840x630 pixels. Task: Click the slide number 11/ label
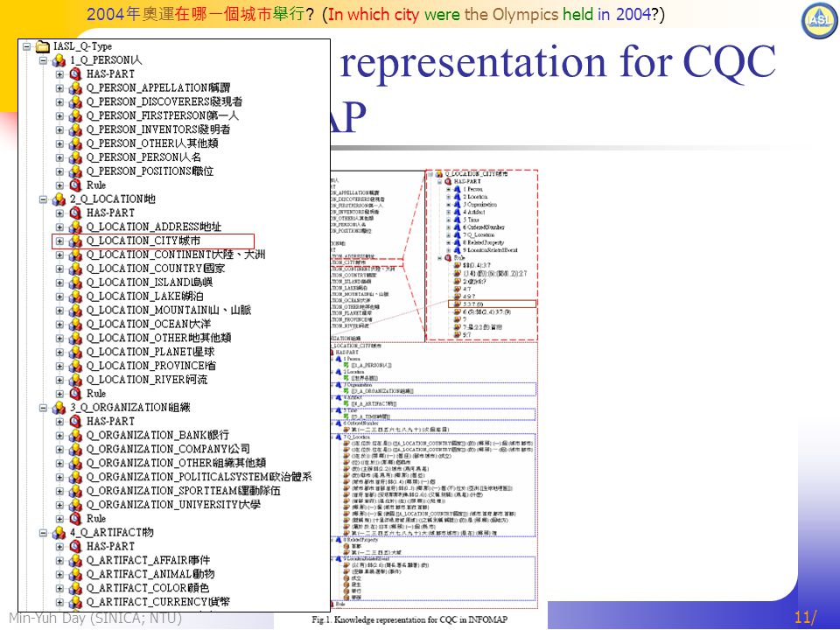tap(806, 618)
